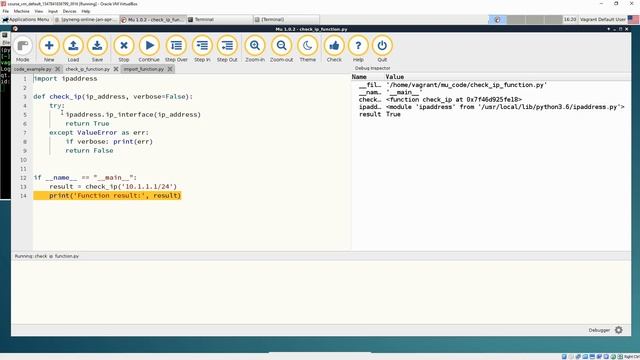This screenshot has height=360, width=640.
Task: Run the code Check
Action: pyautogui.click(x=334, y=49)
